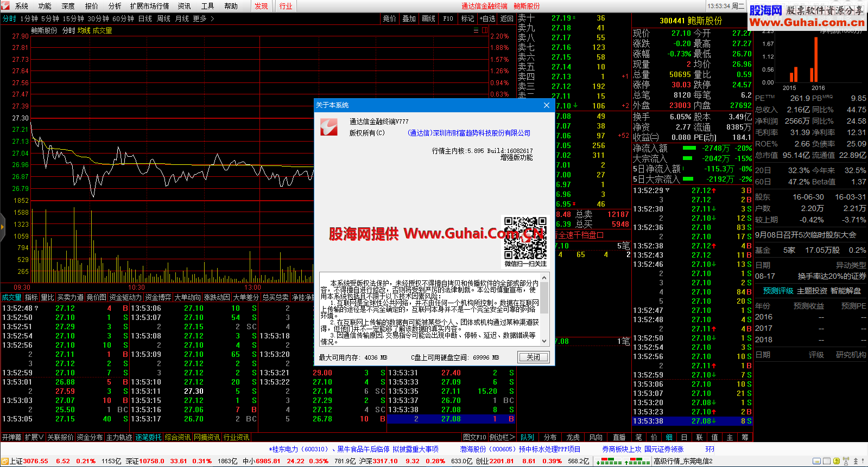Open the 帮助 menu
This screenshot has height=467, width=868.
tap(231, 6)
